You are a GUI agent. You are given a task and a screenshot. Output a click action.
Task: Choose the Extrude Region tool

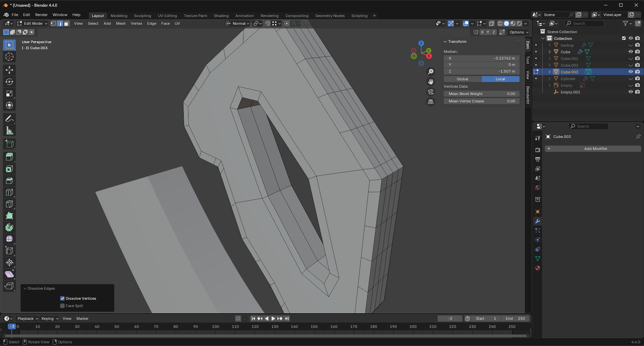coord(9,157)
